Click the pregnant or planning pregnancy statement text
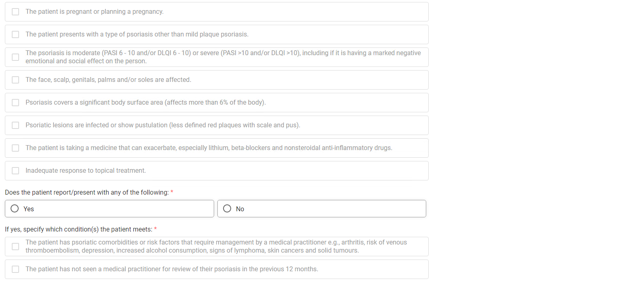Image resolution: width=644 pixels, height=281 pixels. [94, 12]
